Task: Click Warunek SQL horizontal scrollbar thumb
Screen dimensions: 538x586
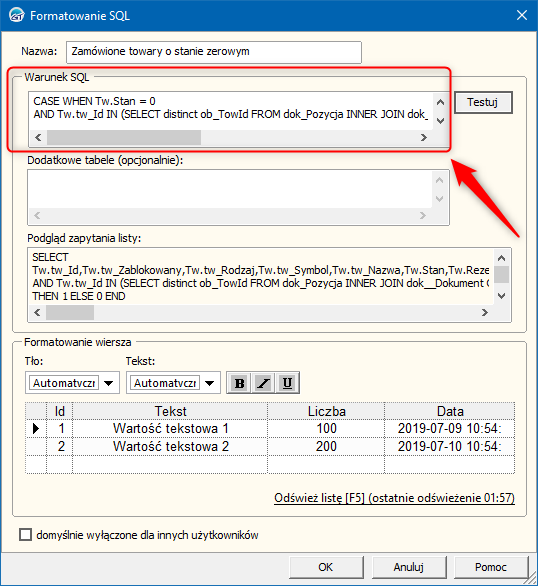Action: 124,138
